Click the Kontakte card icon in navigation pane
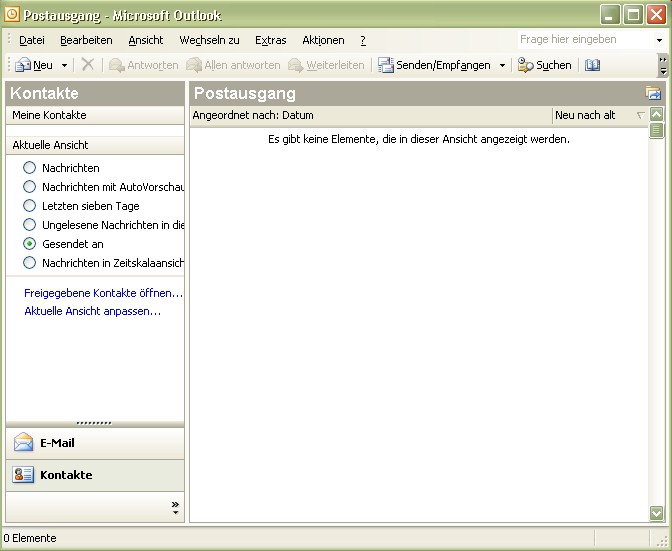 click(x=23, y=475)
